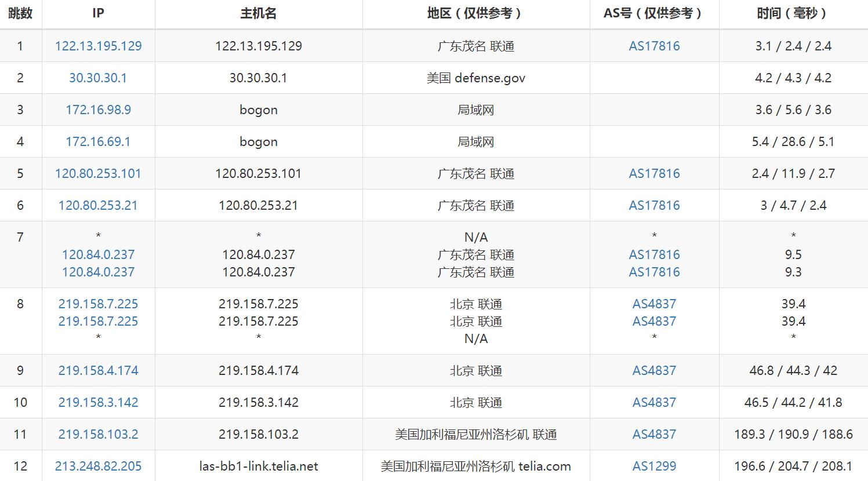The image size is (868, 481).
Task: Select time value 3 / 4.7 / 2.4
Action: [x=793, y=206]
